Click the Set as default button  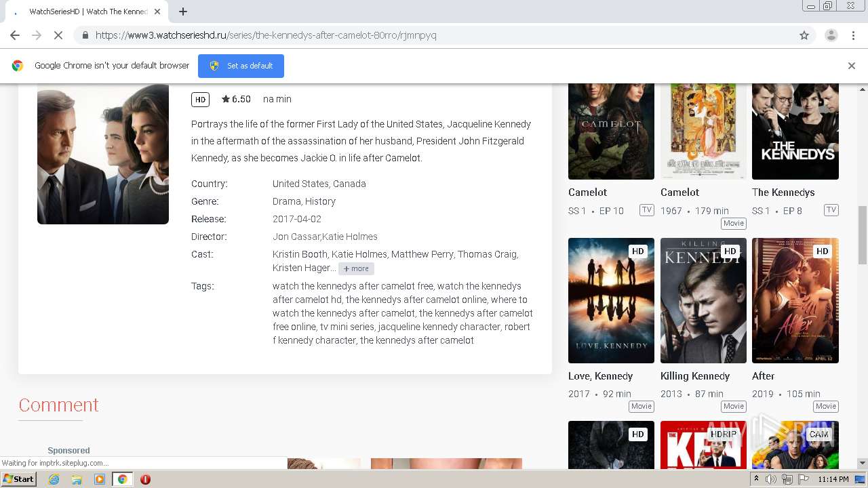241,66
